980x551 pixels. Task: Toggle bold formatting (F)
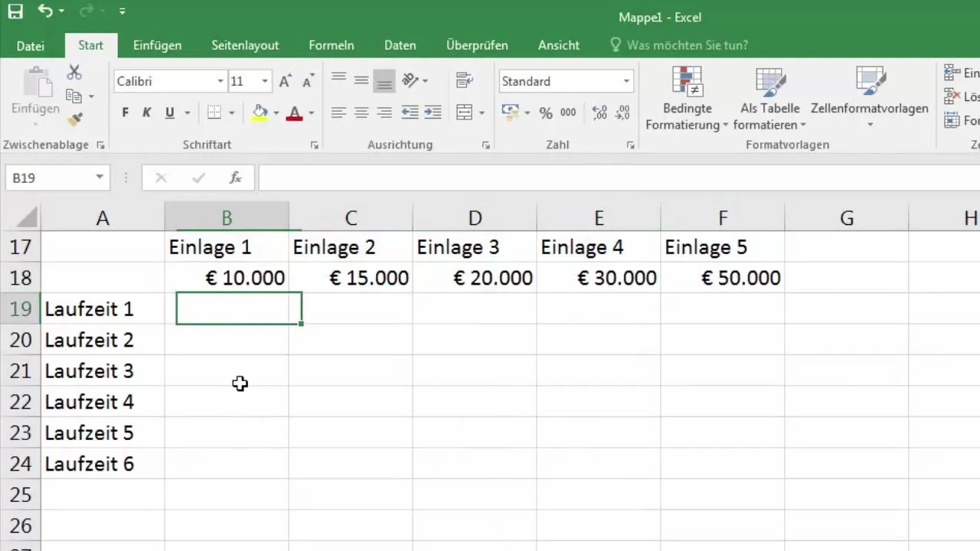(x=126, y=112)
